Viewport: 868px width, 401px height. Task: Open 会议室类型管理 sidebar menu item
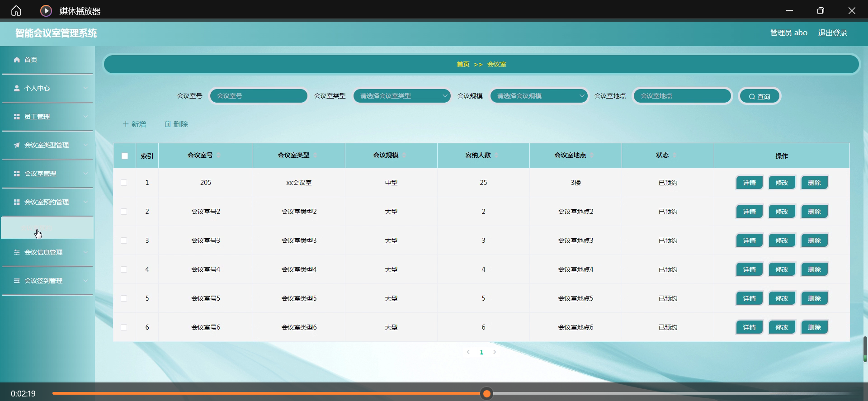[x=47, y=145]
